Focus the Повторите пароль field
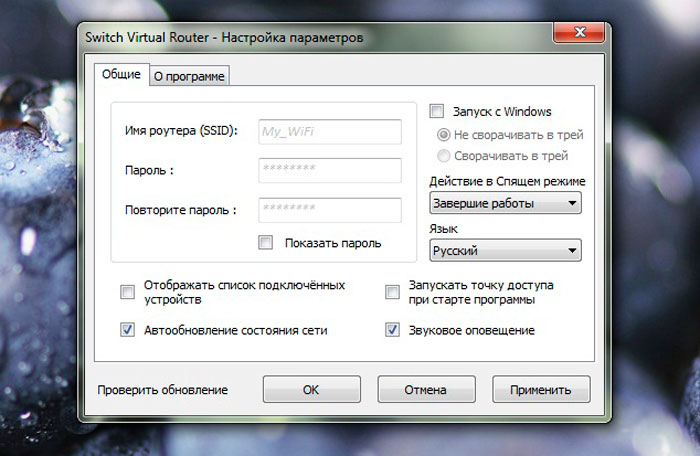 tap(330, 209)
